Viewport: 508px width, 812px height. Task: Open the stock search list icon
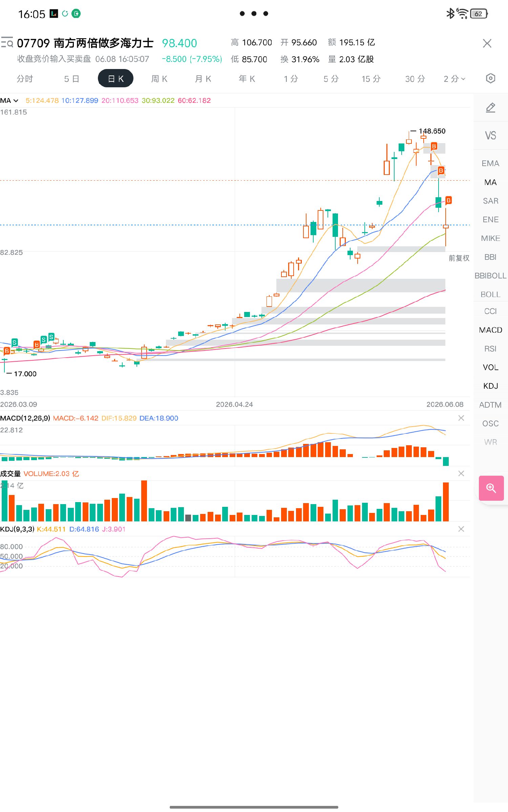pos(7,43)
